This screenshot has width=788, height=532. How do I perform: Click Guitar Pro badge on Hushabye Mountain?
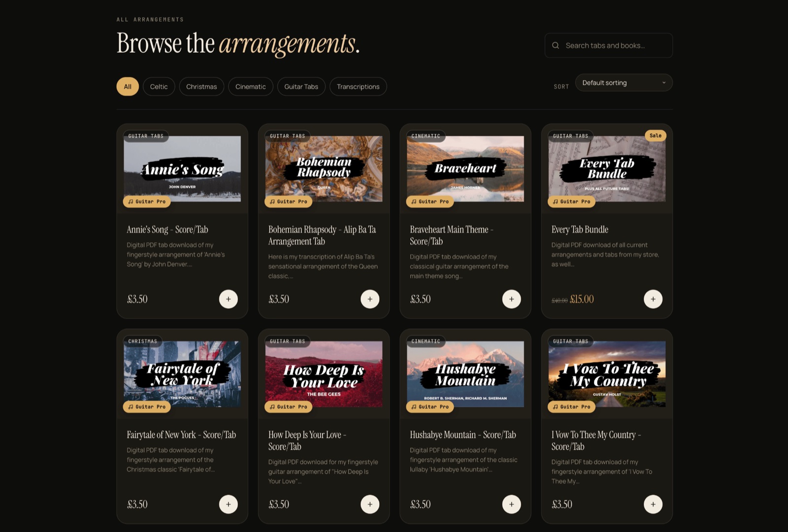(x=430, y=407)
